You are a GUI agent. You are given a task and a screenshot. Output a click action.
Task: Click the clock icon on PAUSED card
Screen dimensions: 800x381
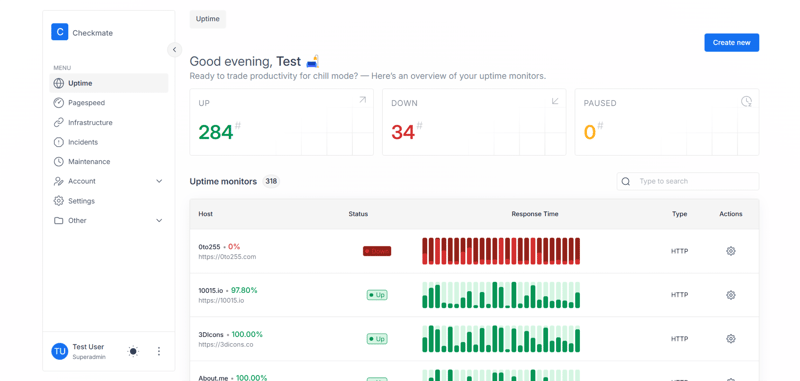746,101
